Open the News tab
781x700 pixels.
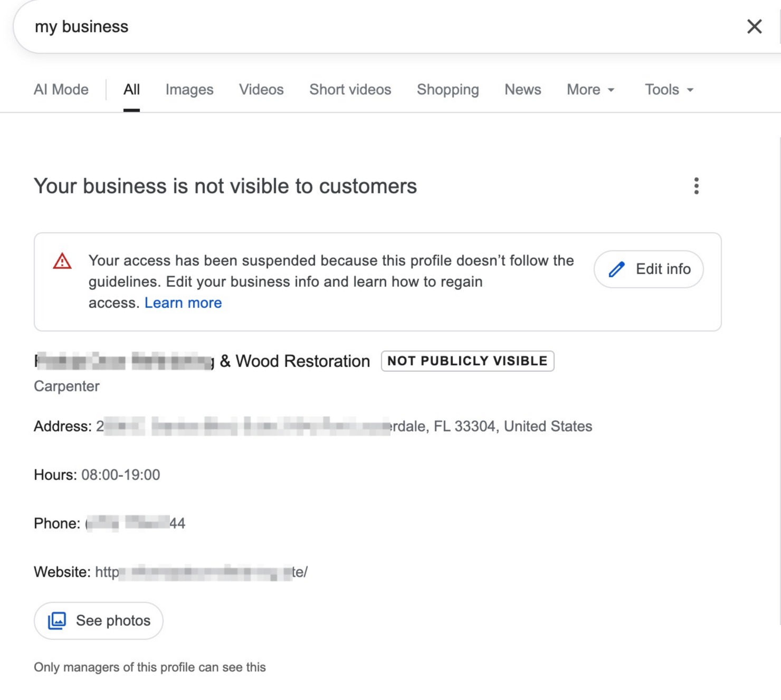coord(522,90)
